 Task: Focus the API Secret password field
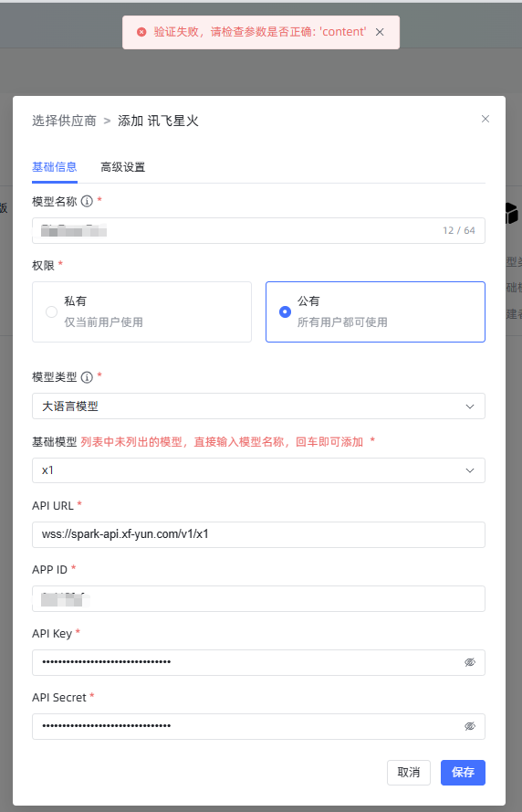(258, 726)
